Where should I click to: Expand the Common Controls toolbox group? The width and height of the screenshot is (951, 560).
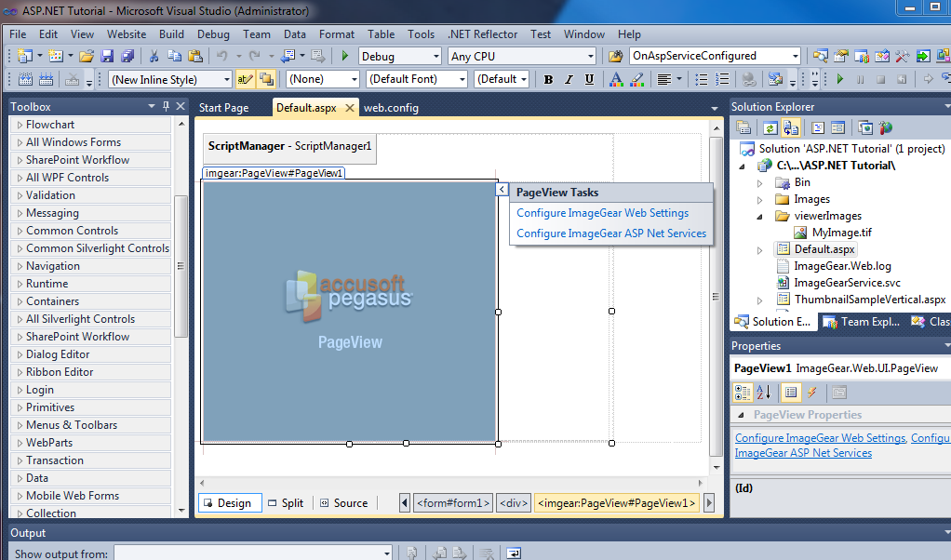[20, 231]
